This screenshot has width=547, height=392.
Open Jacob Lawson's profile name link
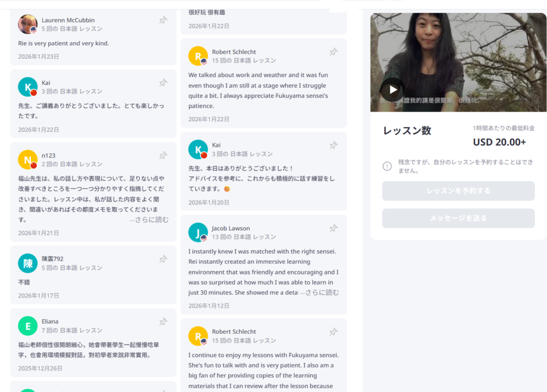click(x=231, y=228)
